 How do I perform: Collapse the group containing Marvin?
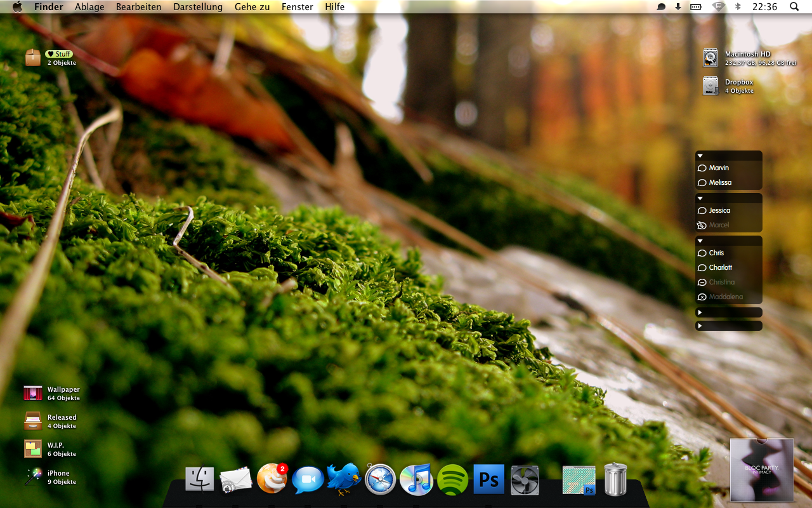(700, 156)
